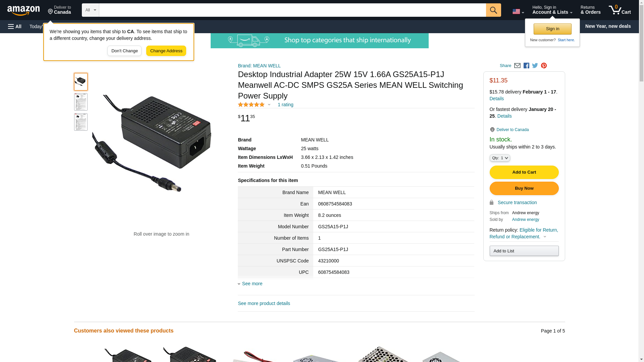Click the Change Address button
The image size is (644, 362).
(166, 51)
